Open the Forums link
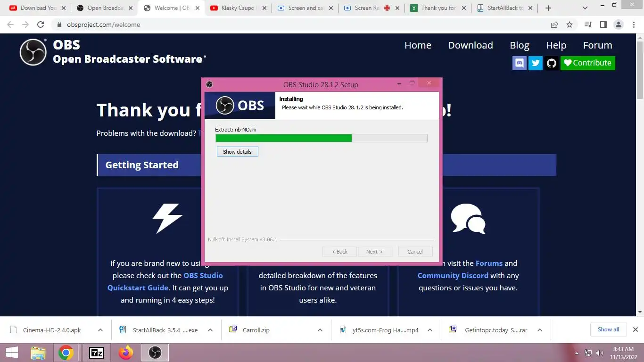 pos(489,263)
